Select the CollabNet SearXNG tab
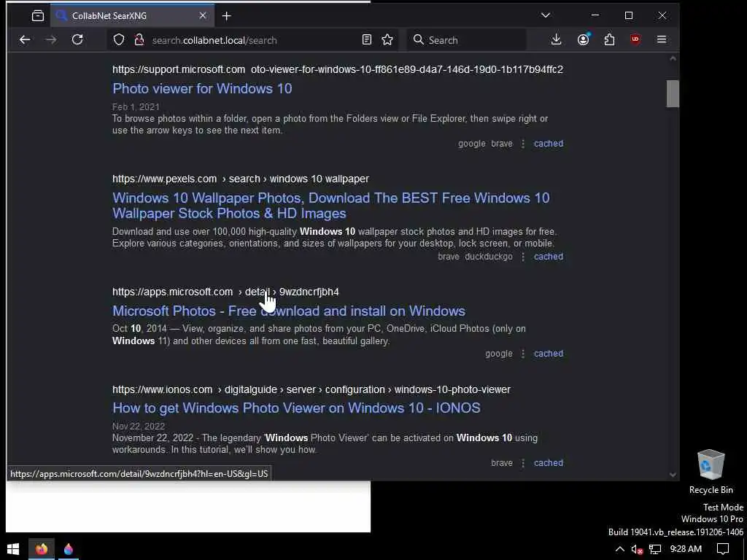This screenshot has height=560, width=747. click(x=133, y=16)
